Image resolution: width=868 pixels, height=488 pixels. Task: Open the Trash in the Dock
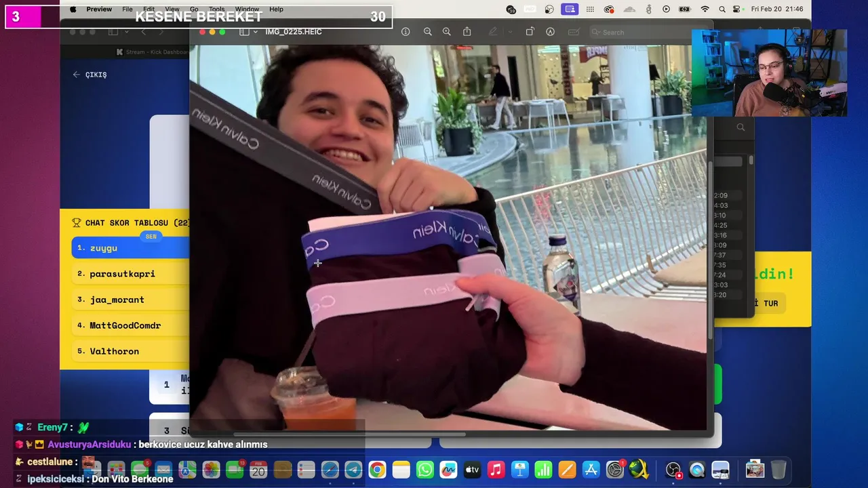(x=778, y=470)
